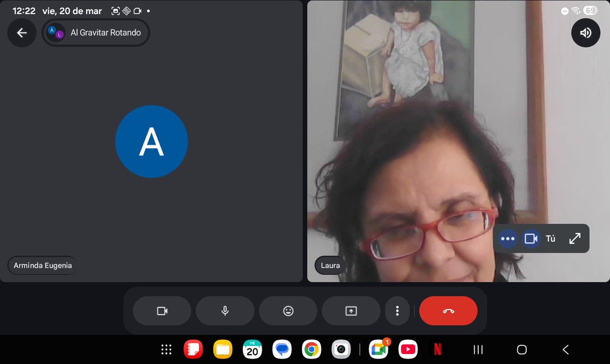Open the self-view three-dot options
The image size is (610, 364).
(x=508, y=238)
